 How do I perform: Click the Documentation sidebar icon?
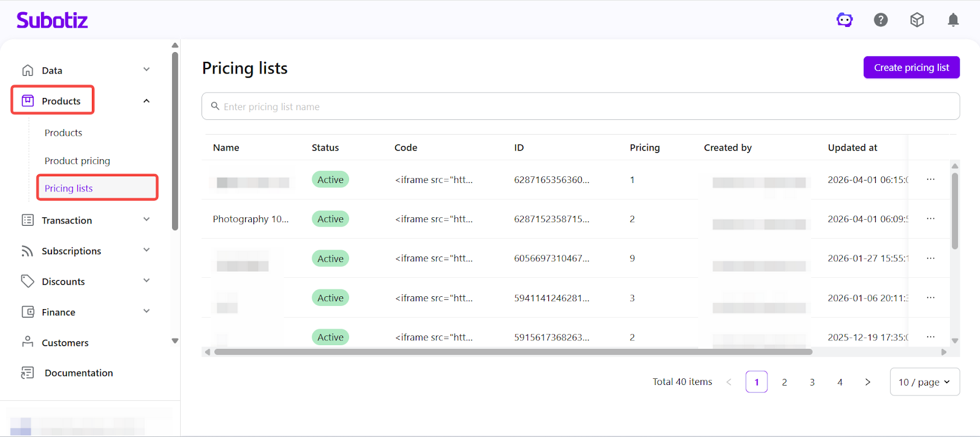click(28, 373)
